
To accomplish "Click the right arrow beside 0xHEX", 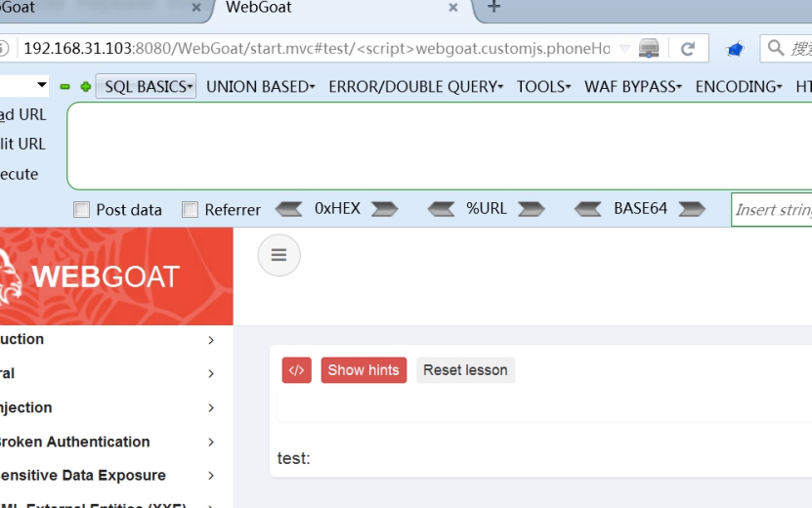I will [x=384, y=209].
